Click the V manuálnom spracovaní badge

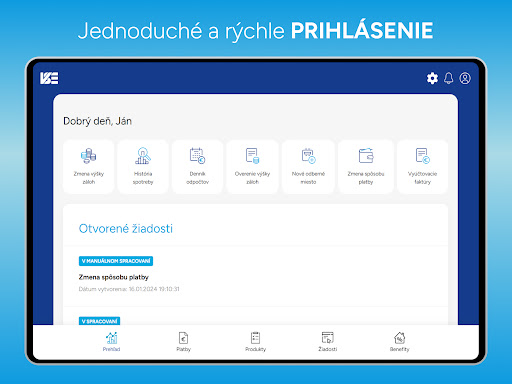[x=116, y=261]
